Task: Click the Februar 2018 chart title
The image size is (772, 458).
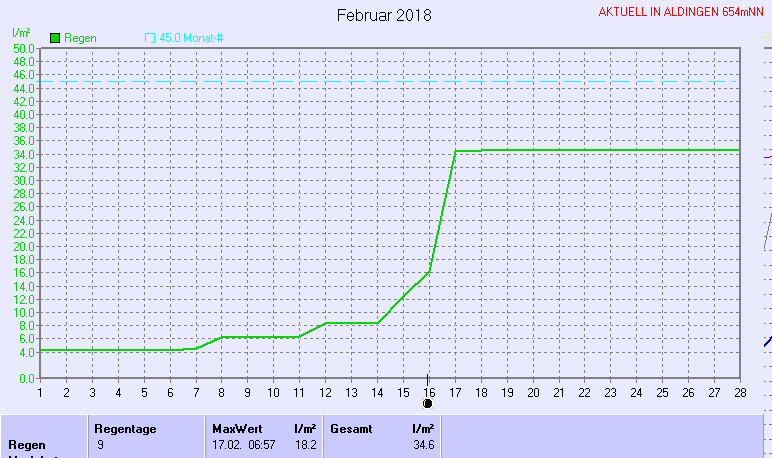Action: (x=384, y=15)
